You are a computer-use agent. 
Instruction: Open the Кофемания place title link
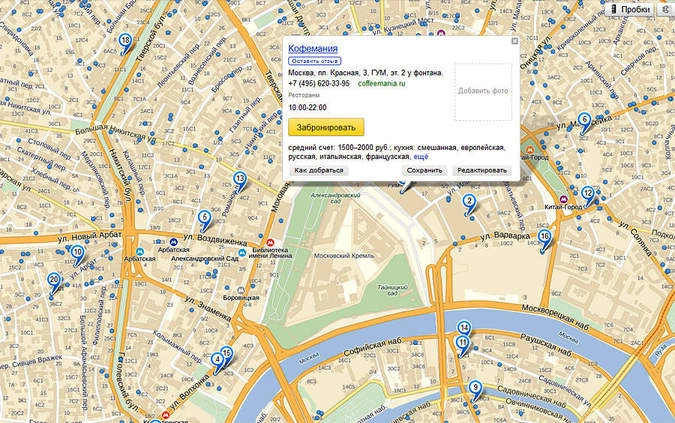[313, 49]
